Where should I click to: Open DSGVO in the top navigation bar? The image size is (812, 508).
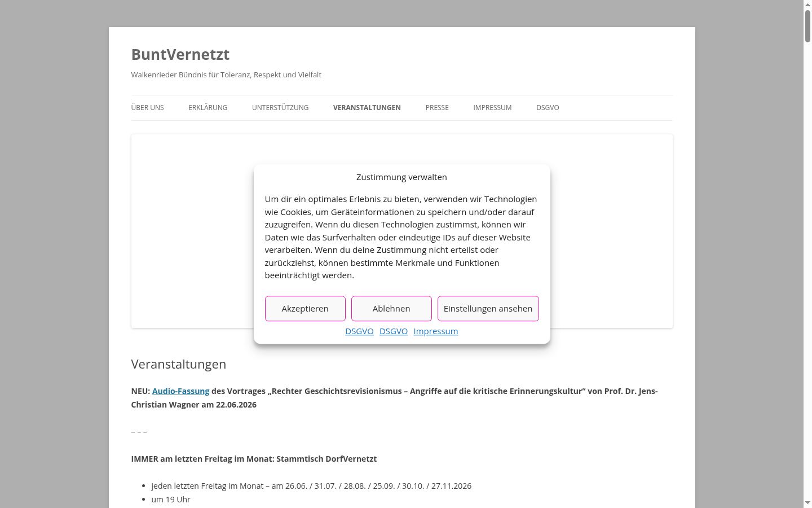pyautogui.click(x=548, y=108)
